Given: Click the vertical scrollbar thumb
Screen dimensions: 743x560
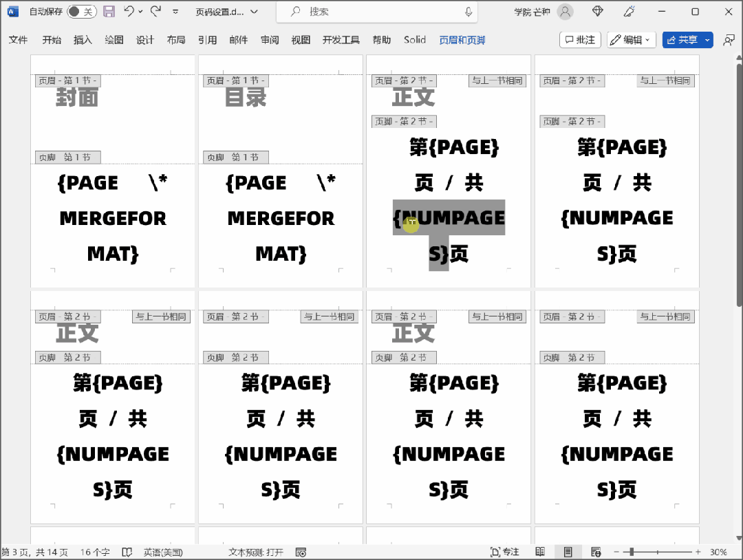Looking at the screenshot, I should click(739, 185).
